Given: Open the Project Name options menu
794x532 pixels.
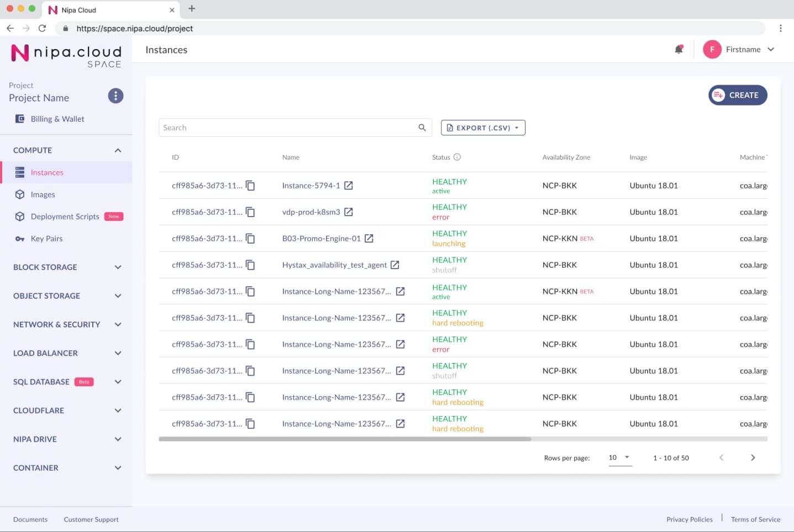Looking at the screenshot, I should pos(115,96).
